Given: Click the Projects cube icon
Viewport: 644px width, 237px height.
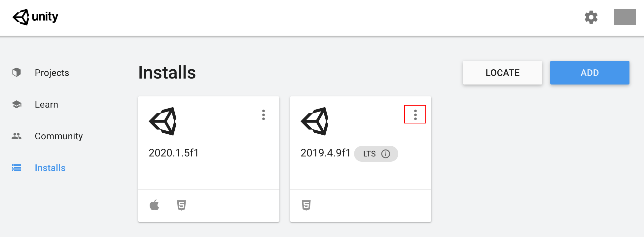Looking at the screenshot, I should click(17, 72).
